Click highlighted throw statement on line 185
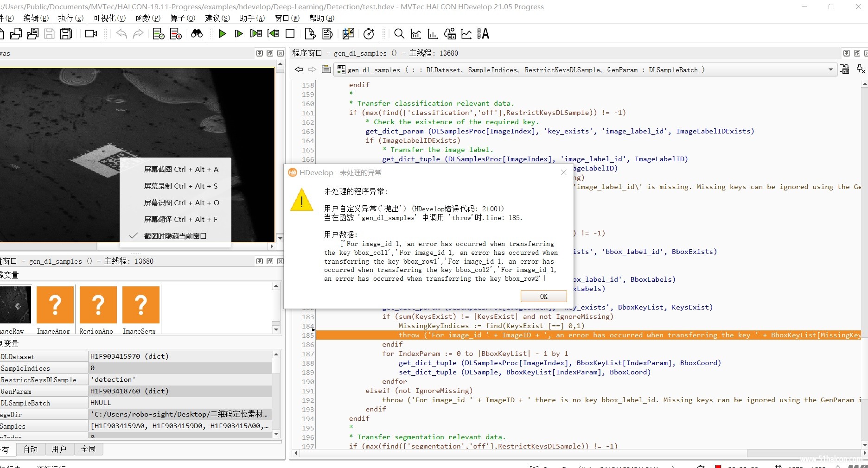The height and width of the screenshot is (468, 868). (x=588, y=335)
